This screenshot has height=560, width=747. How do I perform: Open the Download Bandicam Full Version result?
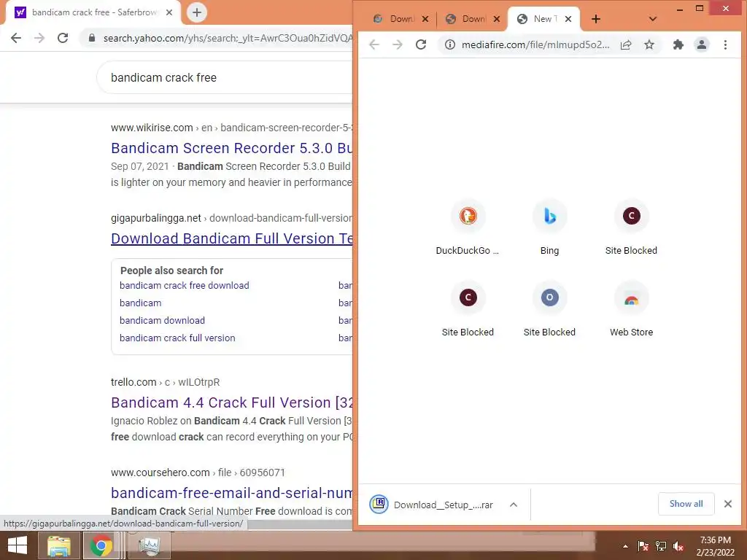(x=231, y=238)
